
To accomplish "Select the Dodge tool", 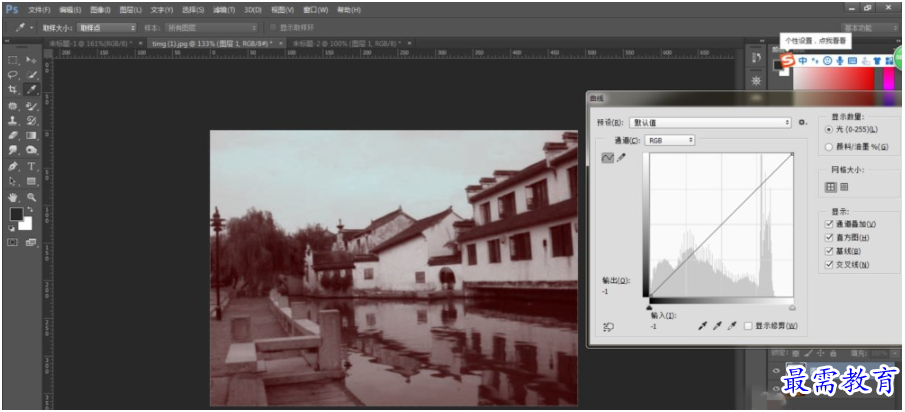I will [x=31, y=150].
